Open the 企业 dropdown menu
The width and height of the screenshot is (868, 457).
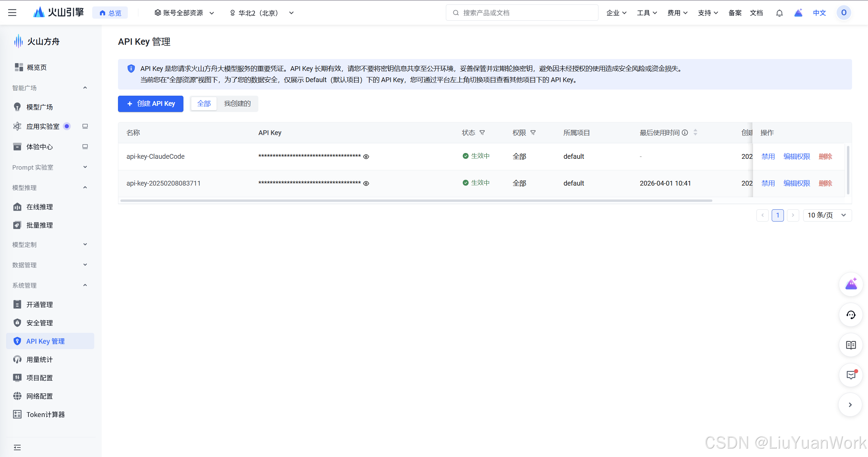pos(616,13)
